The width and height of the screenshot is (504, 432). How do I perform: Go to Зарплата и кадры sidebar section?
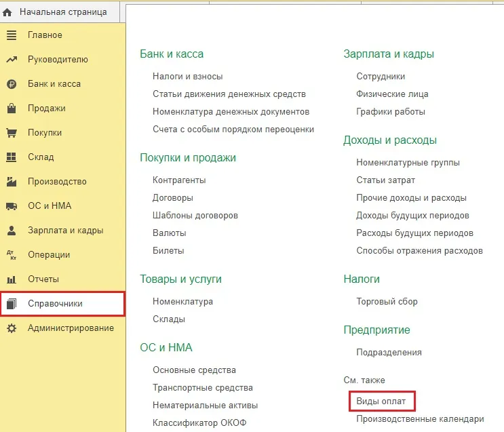tap(65, 231)
